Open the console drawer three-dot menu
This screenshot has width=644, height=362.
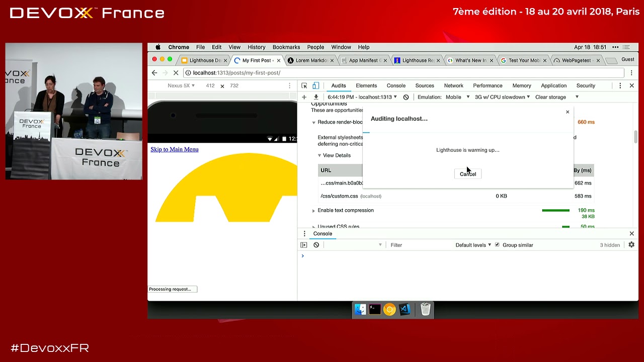[304, 234]
